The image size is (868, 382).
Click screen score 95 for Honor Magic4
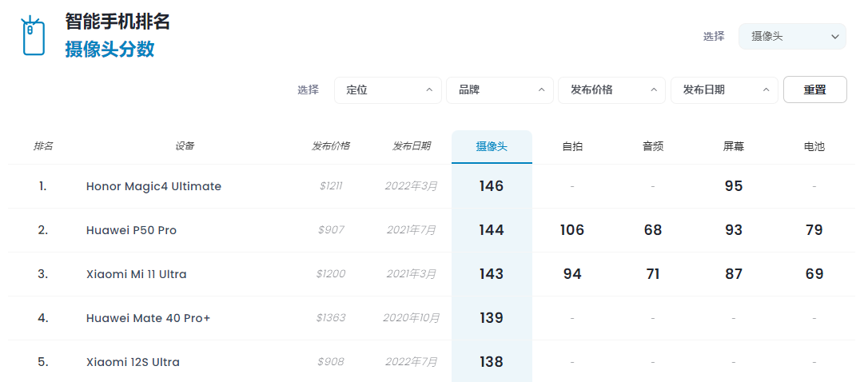734,186
